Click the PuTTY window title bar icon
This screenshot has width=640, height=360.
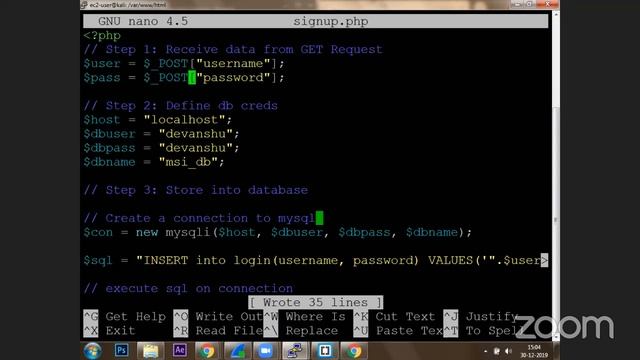[x=84, y=4]
